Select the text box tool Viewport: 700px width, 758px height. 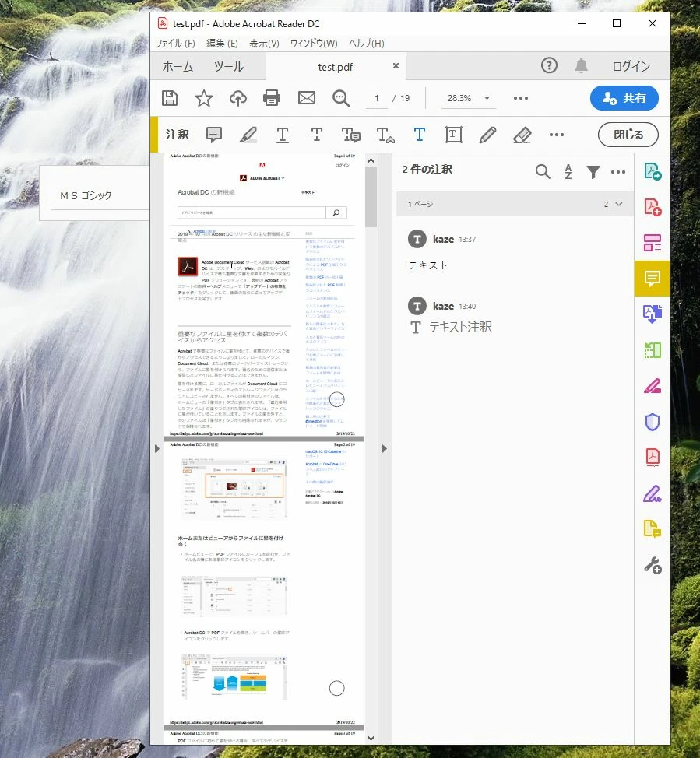point(453,135)
